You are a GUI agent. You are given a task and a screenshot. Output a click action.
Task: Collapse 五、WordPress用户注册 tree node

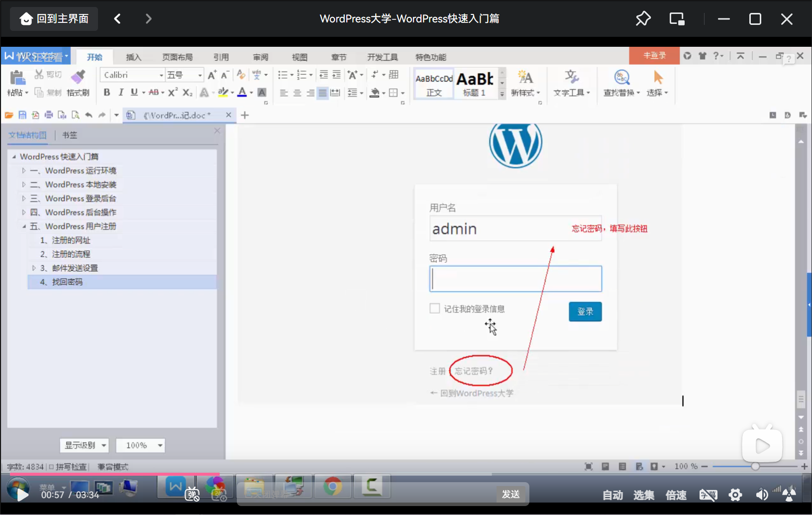coord(23,226)
